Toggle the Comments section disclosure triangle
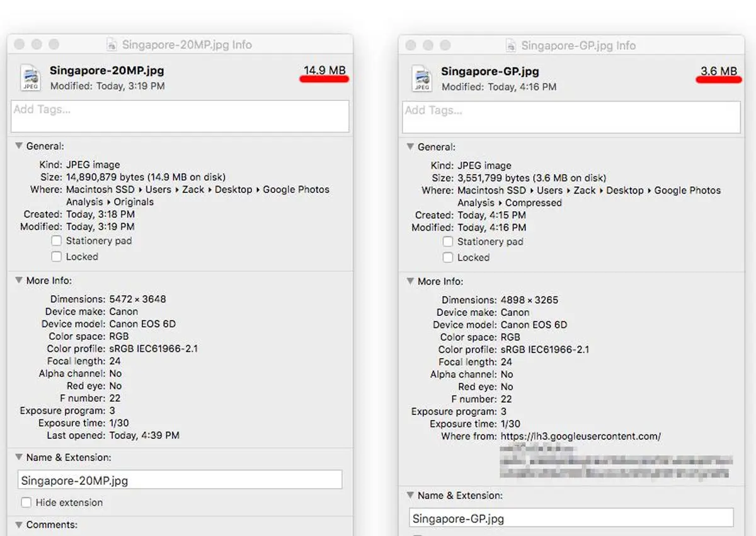The image size is (756, 536). [x=19, y=525]
